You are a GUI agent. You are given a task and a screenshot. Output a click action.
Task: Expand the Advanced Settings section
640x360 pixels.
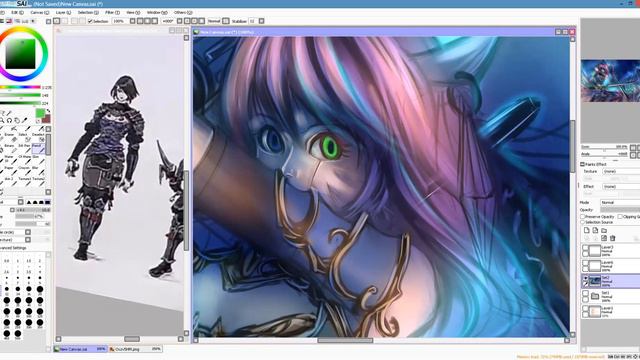pos(13,248)
